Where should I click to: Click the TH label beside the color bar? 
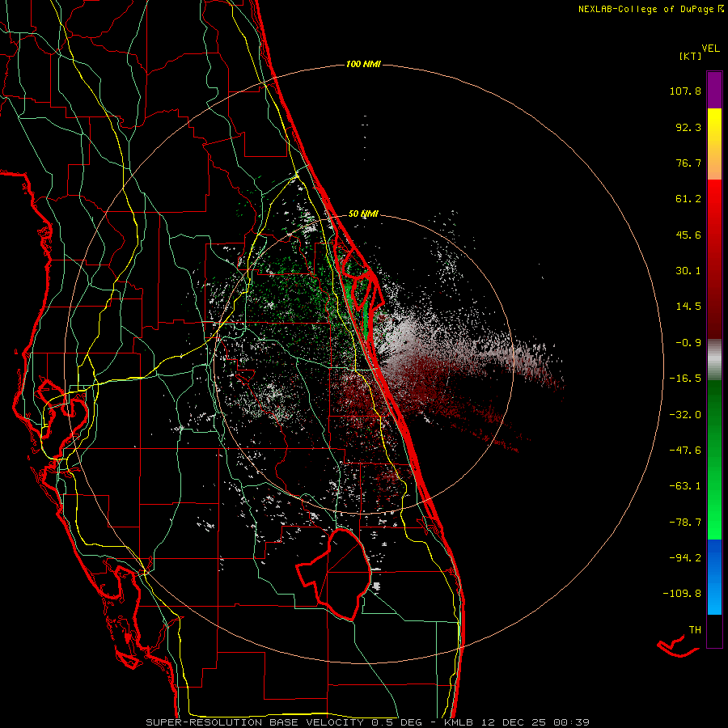(695, 630)
